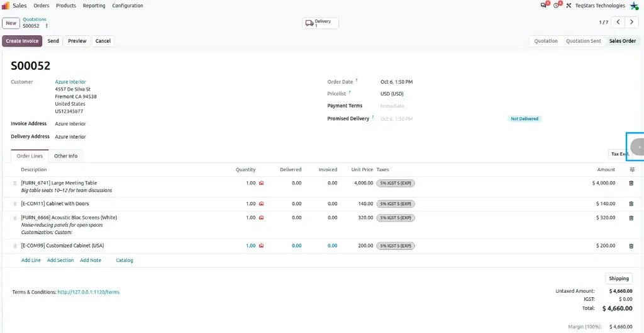Click the Order Date help question mark
The height and width of the screenshot is (333, 644).
(357, 80)
